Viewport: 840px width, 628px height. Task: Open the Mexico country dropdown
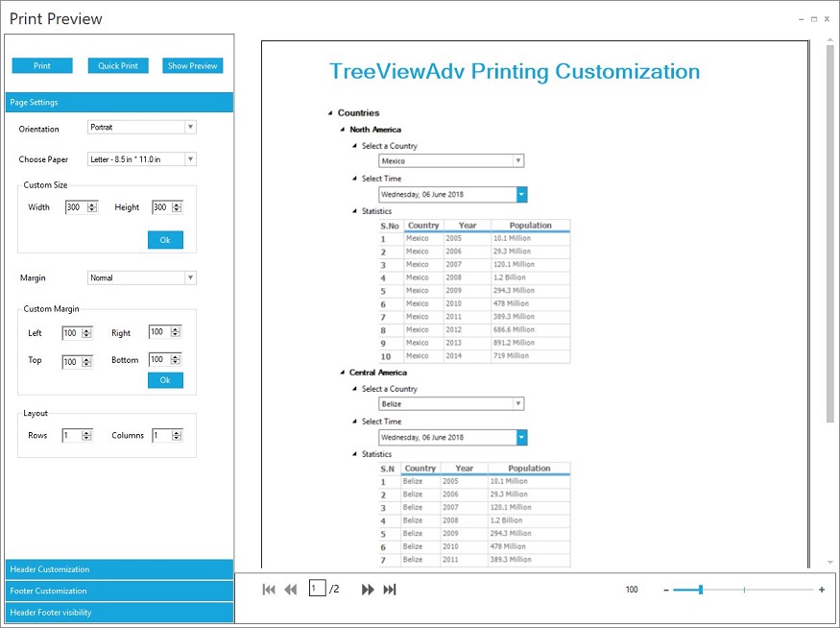[451, 160]
